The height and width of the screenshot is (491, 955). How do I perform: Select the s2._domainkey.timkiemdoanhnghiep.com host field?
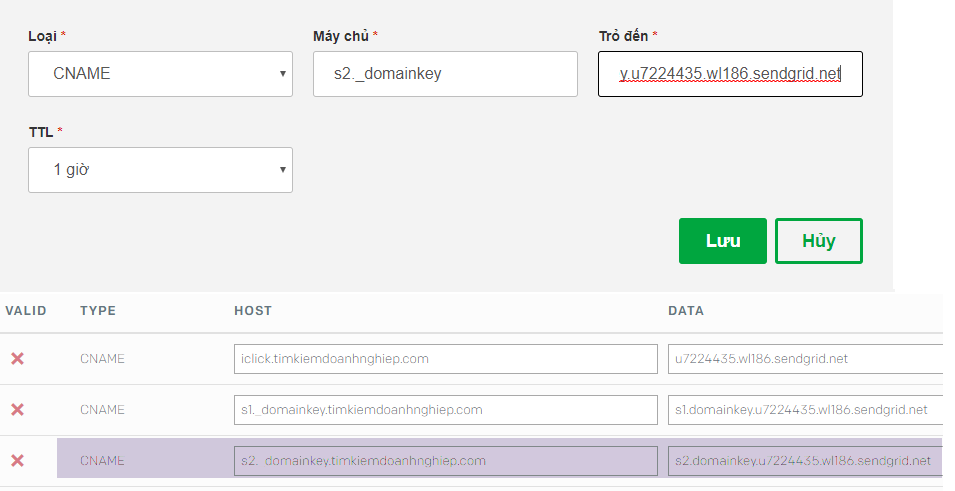[x=446, y=461]
